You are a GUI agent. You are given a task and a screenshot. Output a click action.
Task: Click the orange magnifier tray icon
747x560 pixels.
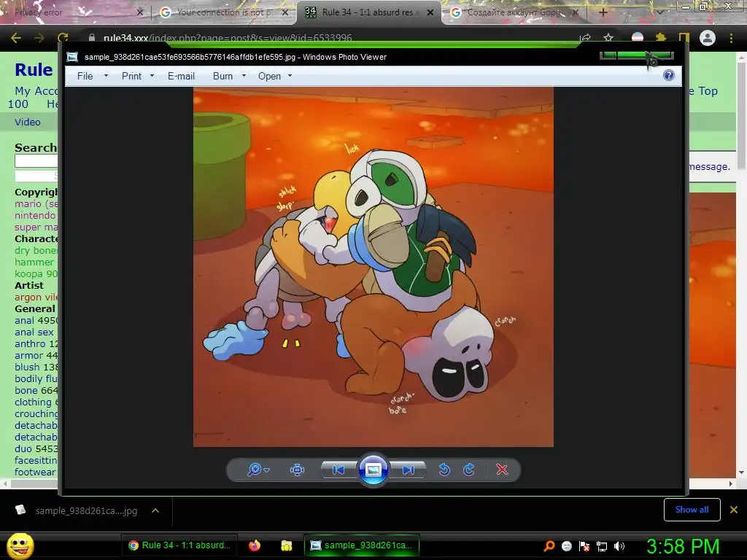[549, 546]
